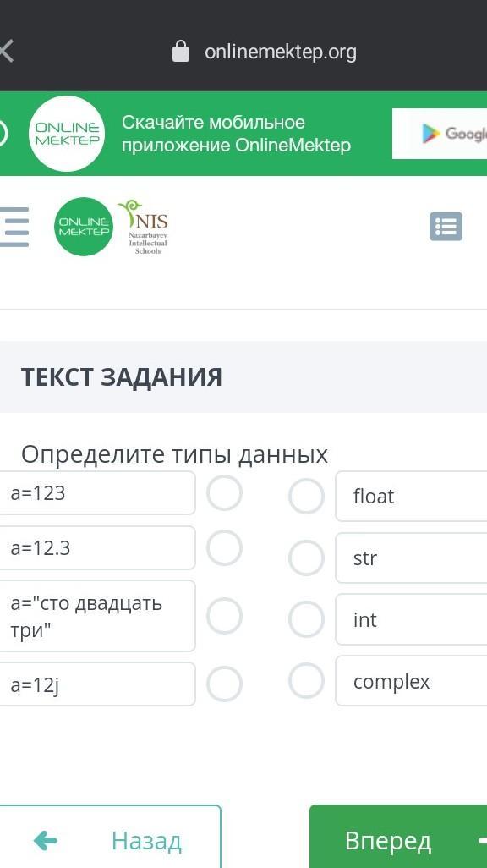Select the radio circle next to a=12.3
The image size is (487, 868).
(224, 547)
